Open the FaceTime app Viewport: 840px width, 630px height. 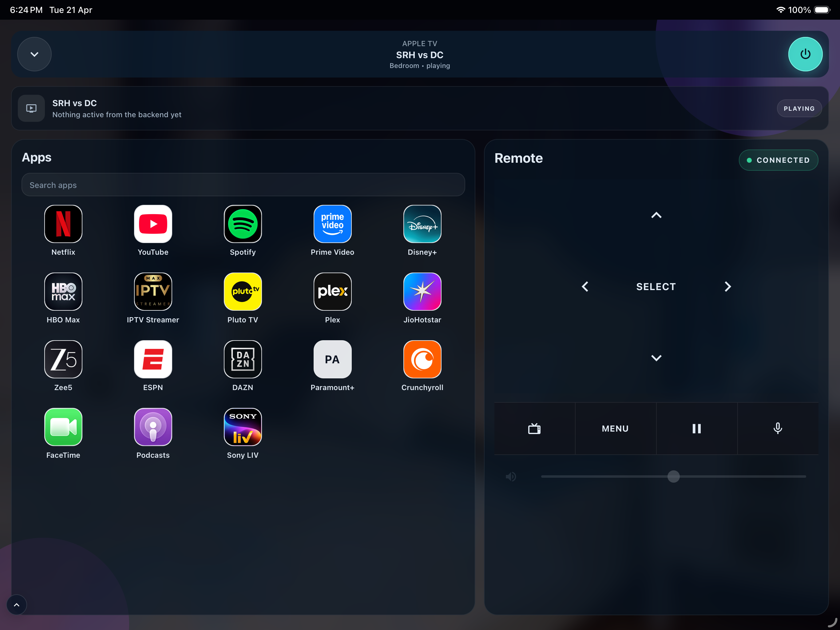point(63,427)
